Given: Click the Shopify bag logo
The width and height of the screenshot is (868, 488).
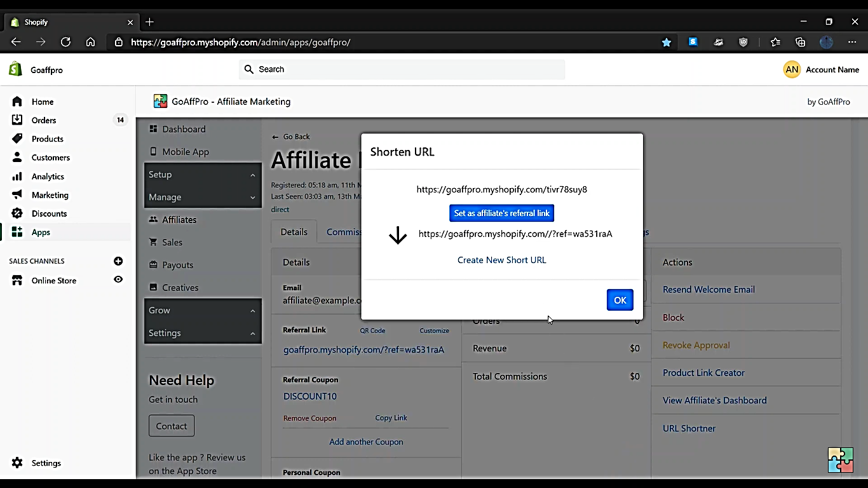Looking at the screenshot, I should click(15, 69).
